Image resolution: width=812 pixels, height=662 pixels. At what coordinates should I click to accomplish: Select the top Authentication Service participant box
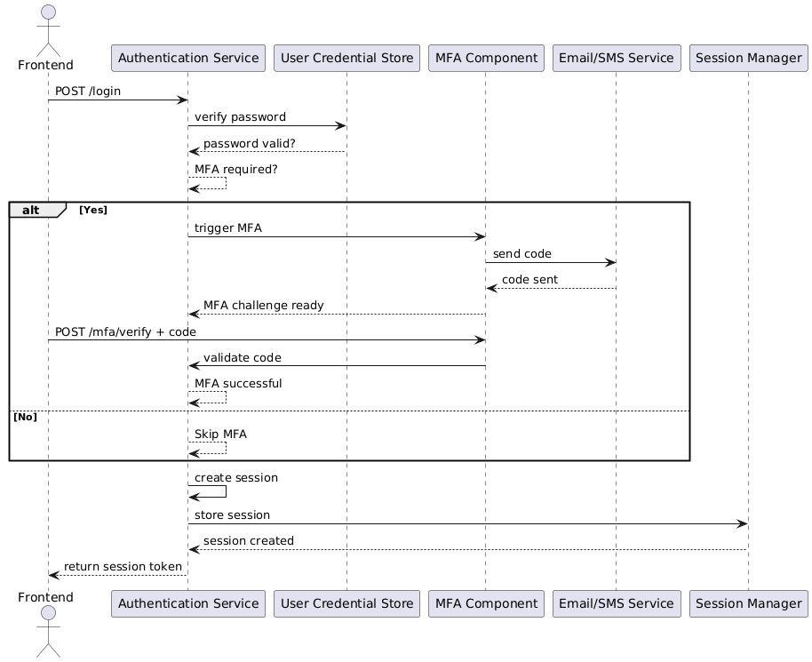188,59
